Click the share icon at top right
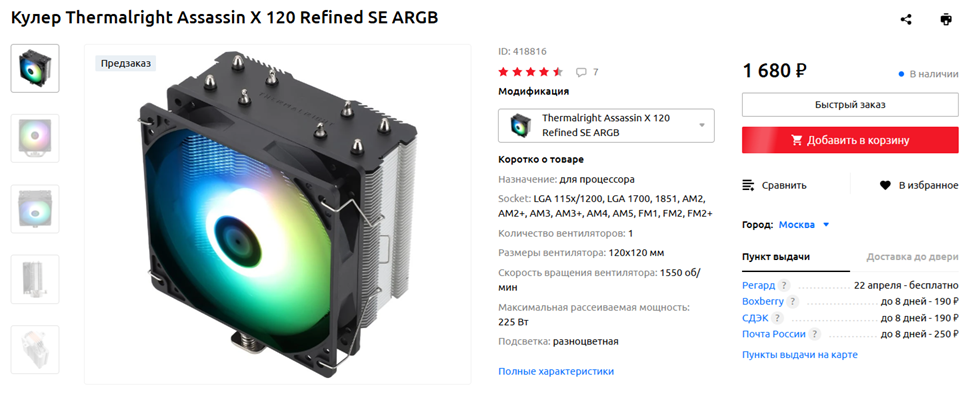Screen dimensions: 974x404 click(906, 19)
